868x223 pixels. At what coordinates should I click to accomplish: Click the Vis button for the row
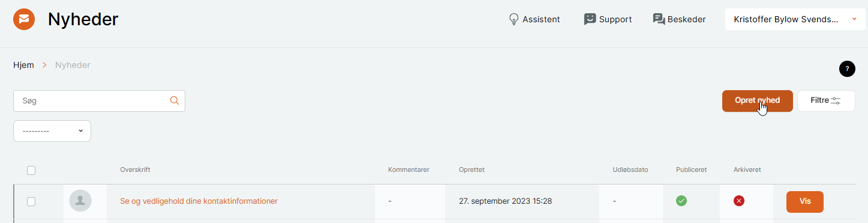pyautogui.click(x=805, y=202)
